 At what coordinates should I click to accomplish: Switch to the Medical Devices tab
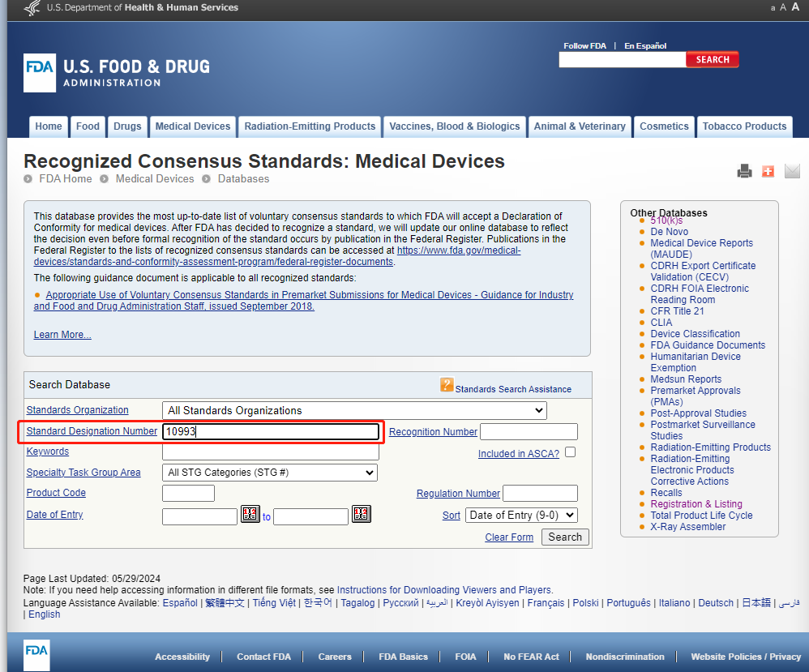(x=193, y=126)
